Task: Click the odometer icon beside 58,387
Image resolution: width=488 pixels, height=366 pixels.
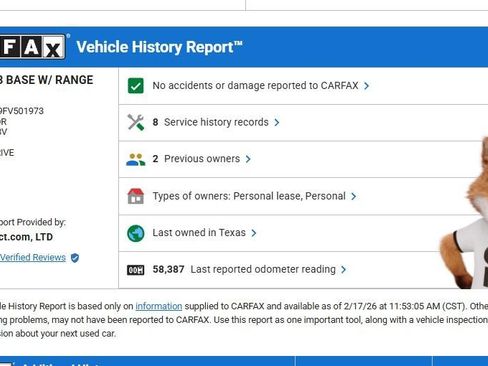Action: [x=136, y=270]
